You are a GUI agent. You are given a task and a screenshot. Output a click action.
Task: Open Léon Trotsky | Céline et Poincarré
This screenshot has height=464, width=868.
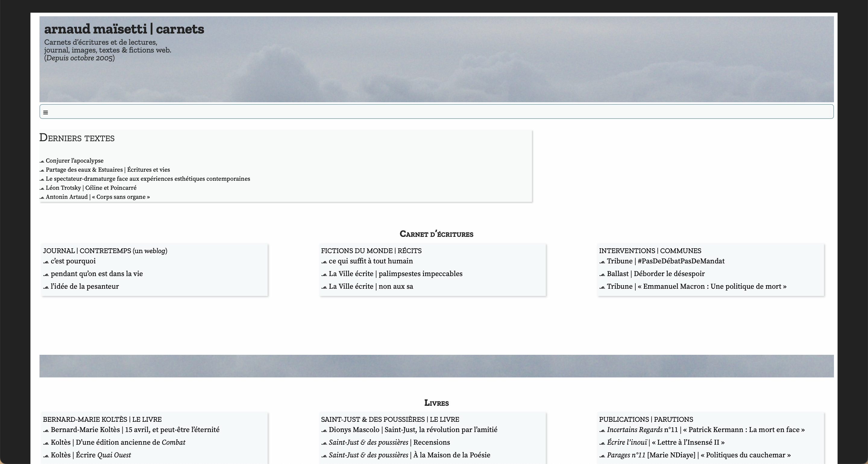click(91, 188)
